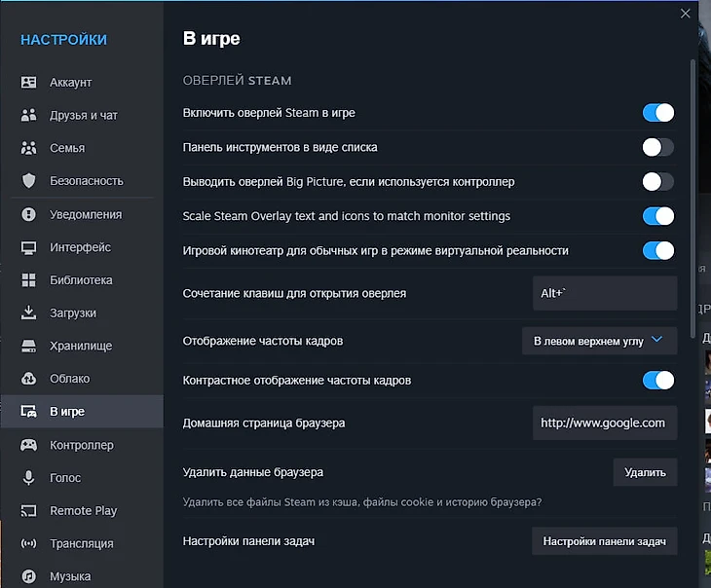
Task: Click the Notifications bell icon
Action: coord(29,214)
